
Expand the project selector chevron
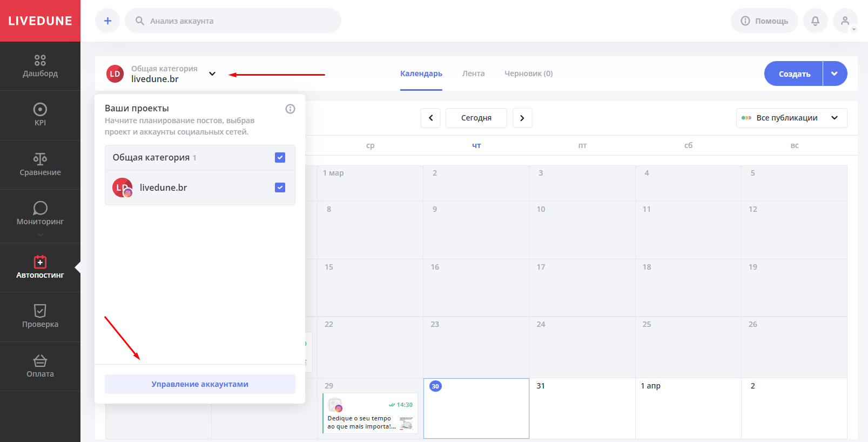pyautogui.click(x=212, y=73)
